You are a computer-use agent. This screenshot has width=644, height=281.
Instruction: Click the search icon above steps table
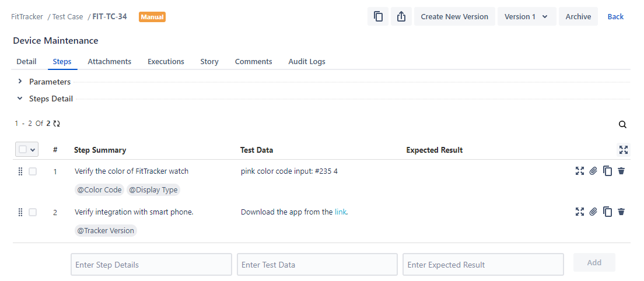pyautogui.click(x=622, y=124)
